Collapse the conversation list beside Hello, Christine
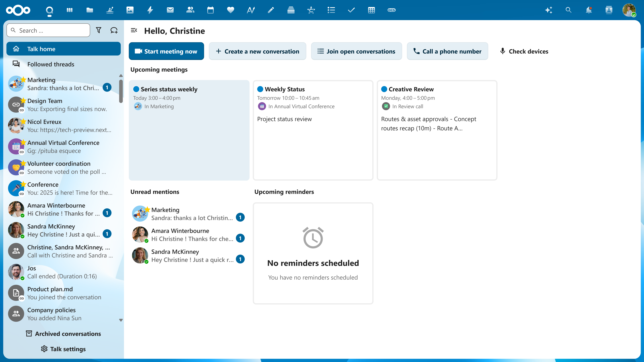 click(134, 30)
